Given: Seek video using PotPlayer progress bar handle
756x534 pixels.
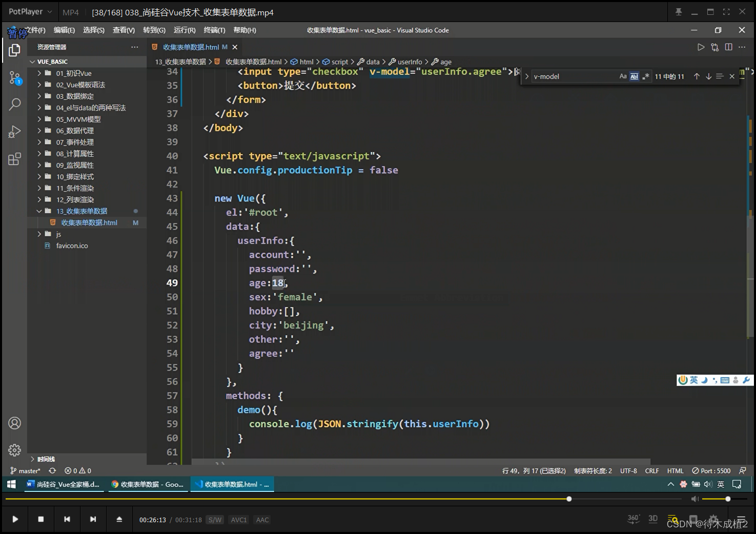Looking at the screenshot, I should 569,499.
